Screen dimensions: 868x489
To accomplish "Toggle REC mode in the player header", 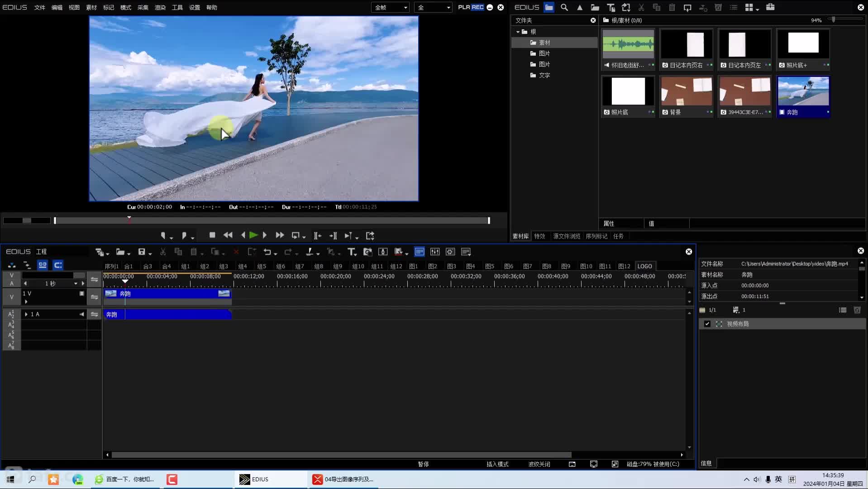I will click(x=477, y=7).
